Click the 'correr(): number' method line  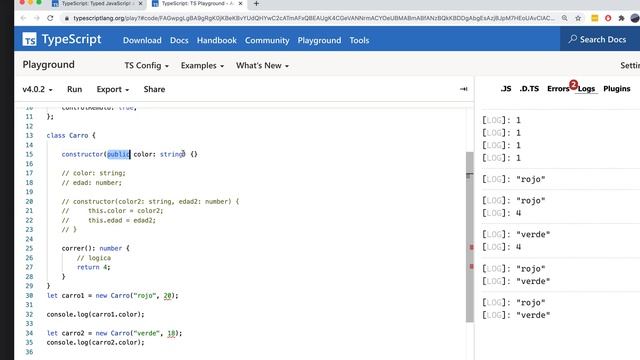(x=96, y=248)
